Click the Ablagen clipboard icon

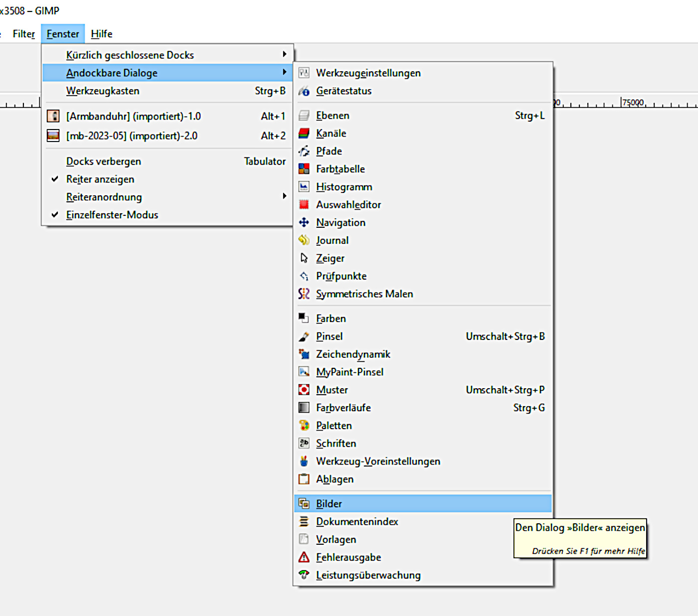pyautogui.click(x=304, y=479)
